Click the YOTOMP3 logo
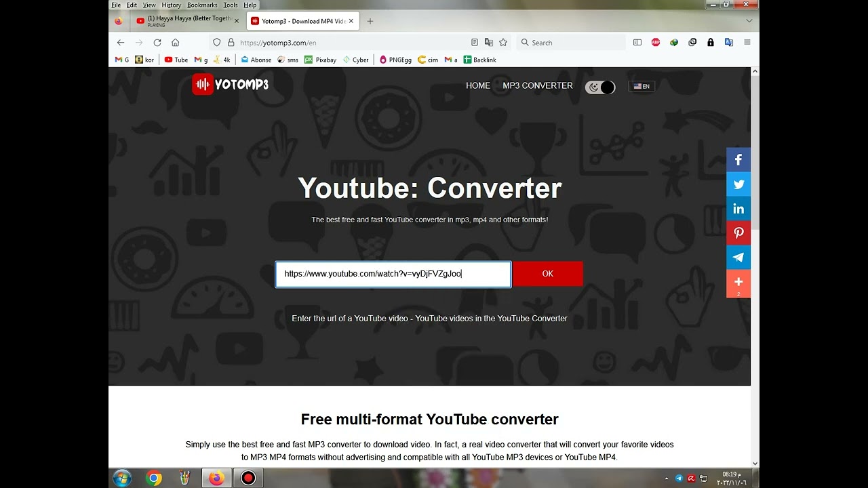 pyautogui.click(x=231, y=84)
